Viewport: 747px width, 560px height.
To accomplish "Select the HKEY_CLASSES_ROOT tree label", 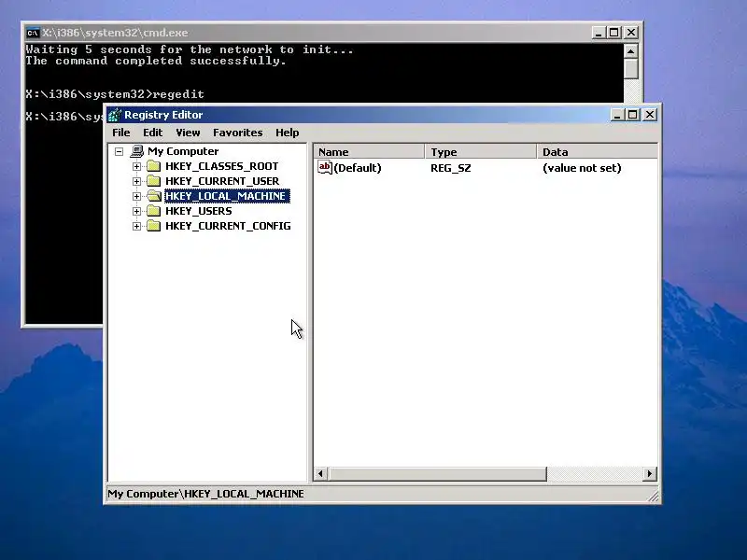I will click(221, 166).
